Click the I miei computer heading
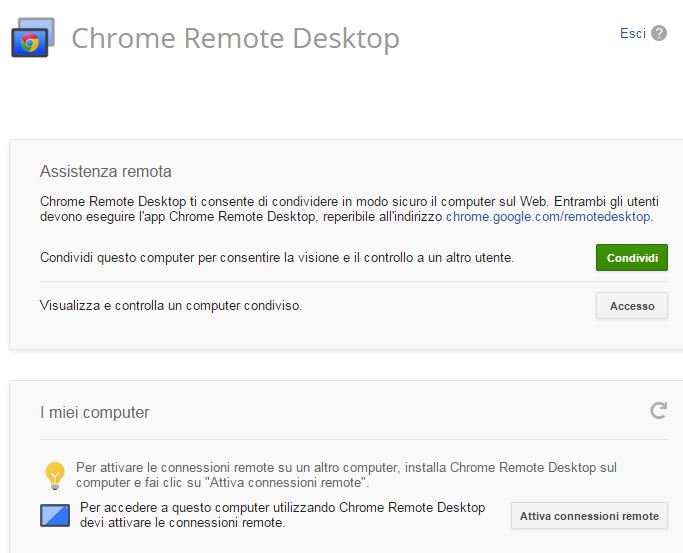The height and width of the screenshot is (553, 683). click(x=95, y=412)
